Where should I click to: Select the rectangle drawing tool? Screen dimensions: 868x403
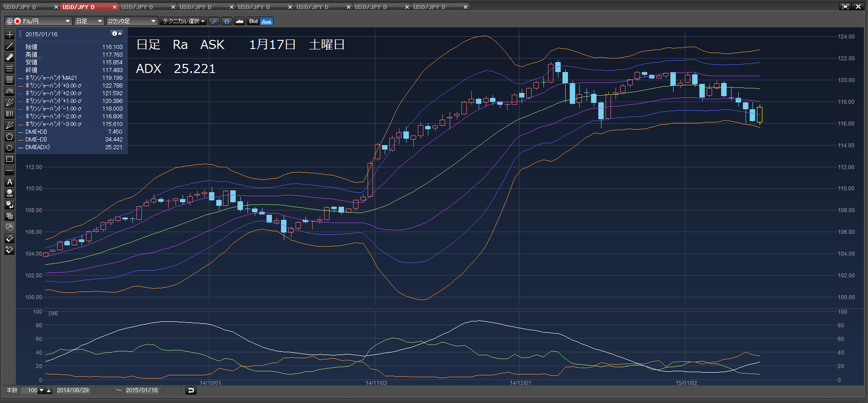[10, 159]
